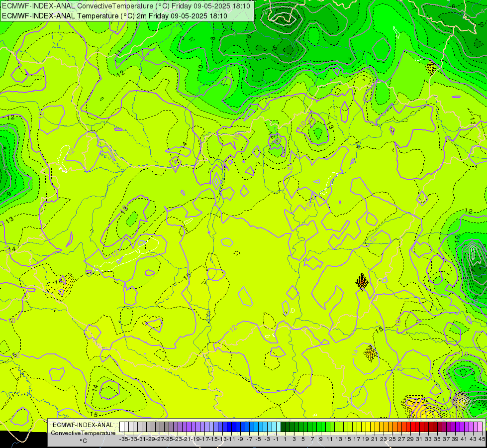Select the orange swatch above legend value 25

pos(390,427)
